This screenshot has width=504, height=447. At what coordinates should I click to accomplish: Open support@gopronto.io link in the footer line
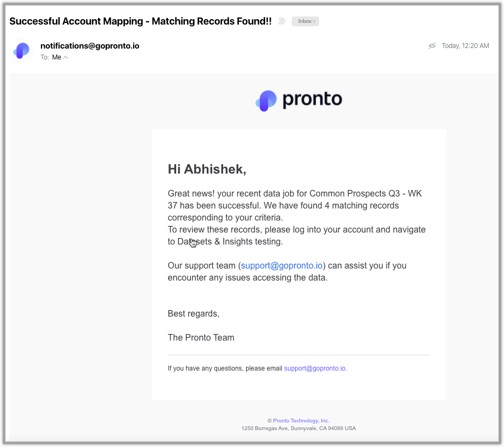tap(315, 368)
